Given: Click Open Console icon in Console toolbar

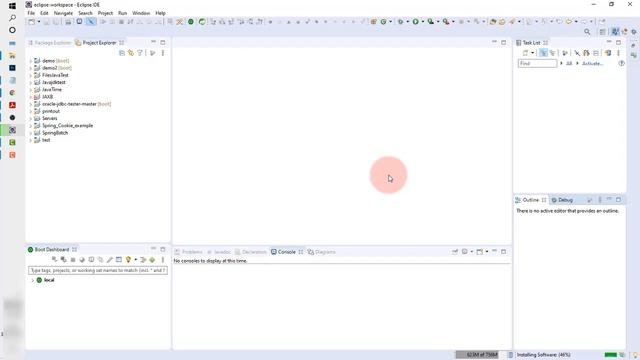Looking at the screenshot, I should tap(480, 252).
